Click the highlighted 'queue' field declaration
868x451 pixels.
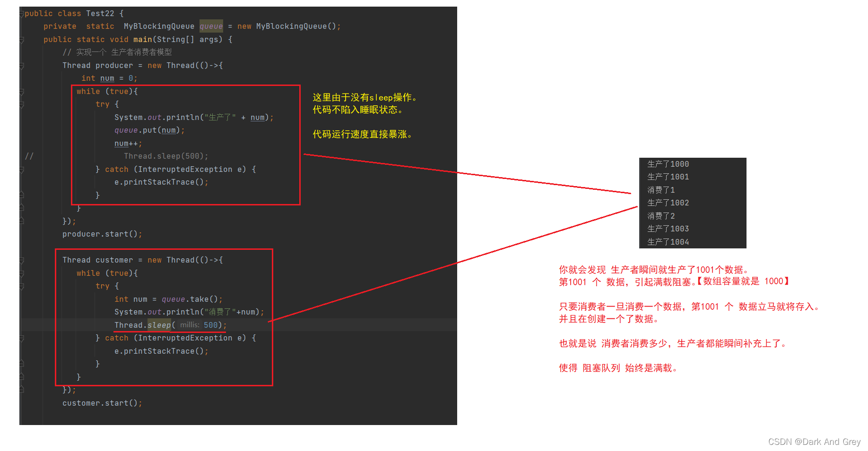tap(211, 26)
